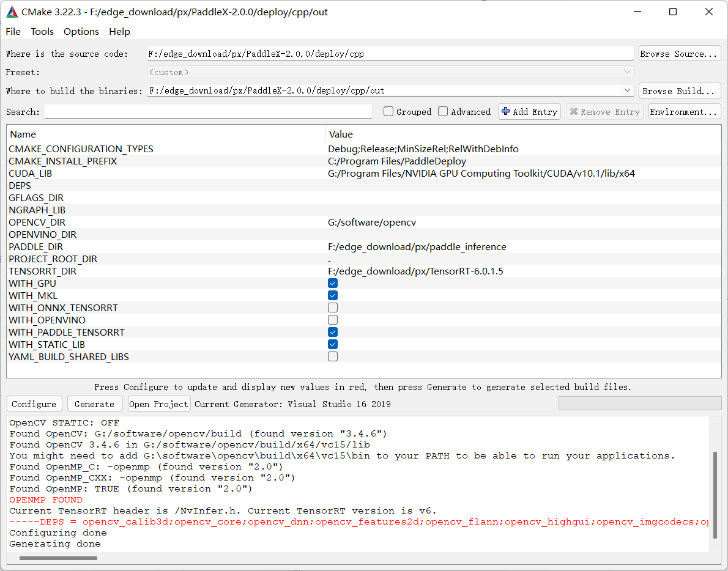
Task: Open the Tools menu
Action: pyautogui.click(x=42, y=32)
